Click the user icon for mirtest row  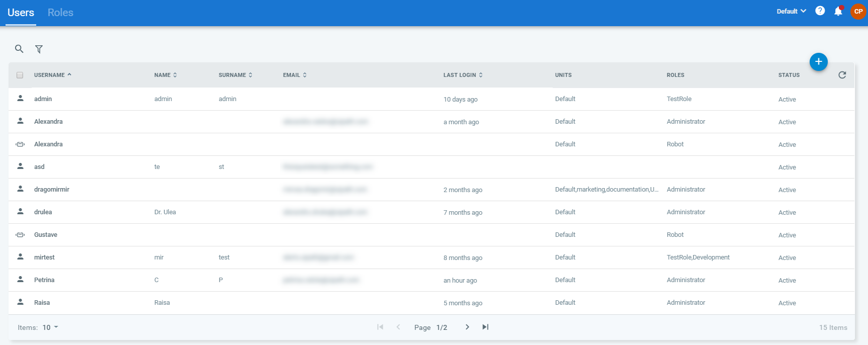(x=20, y=256)
